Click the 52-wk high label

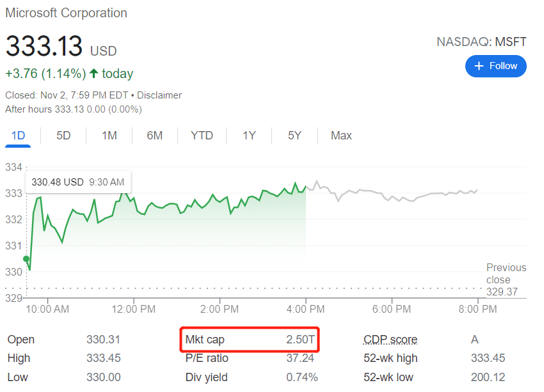pyautogui.click(x=390, y=358)
